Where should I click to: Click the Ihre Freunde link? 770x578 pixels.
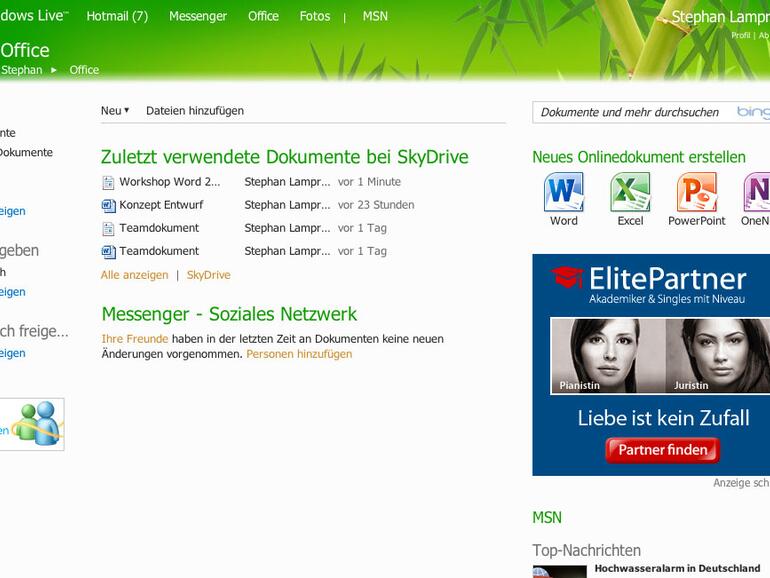click(x=135, y=339)
